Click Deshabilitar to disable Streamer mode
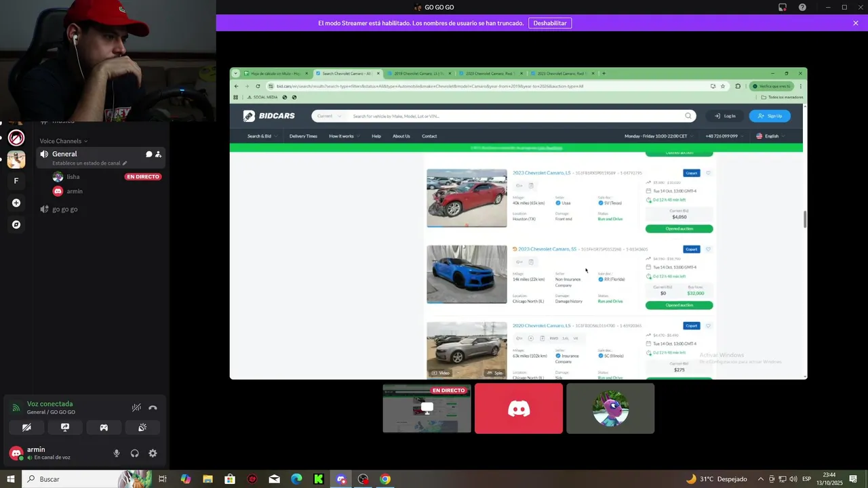Screen dimensions: 868x488 tap(550, 23)
